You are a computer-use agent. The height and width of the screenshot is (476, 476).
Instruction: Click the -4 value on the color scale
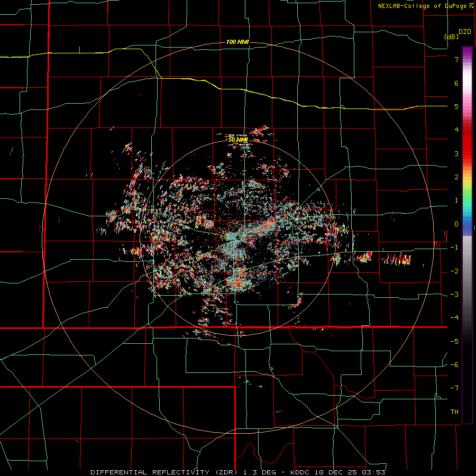coord(454,318)
